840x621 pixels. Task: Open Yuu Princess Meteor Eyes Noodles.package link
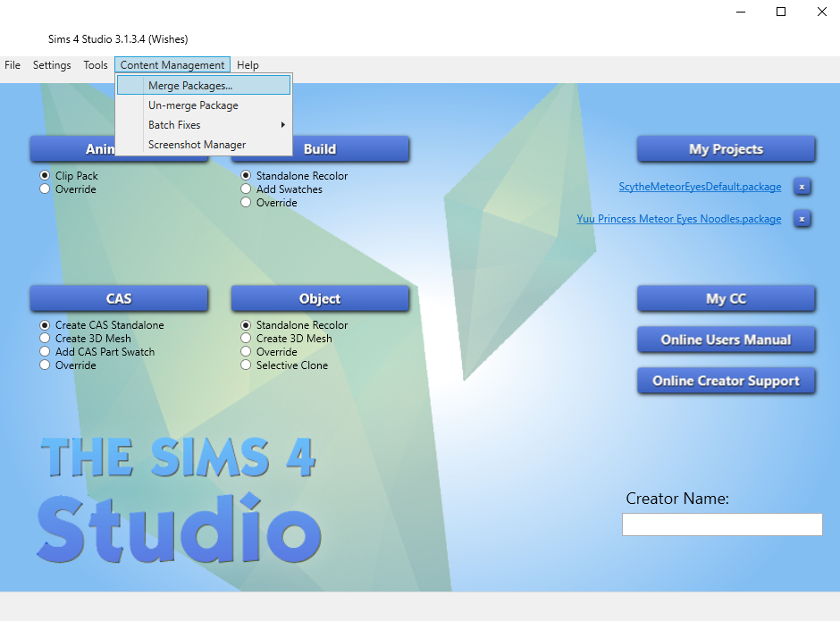tap(679, 219)
